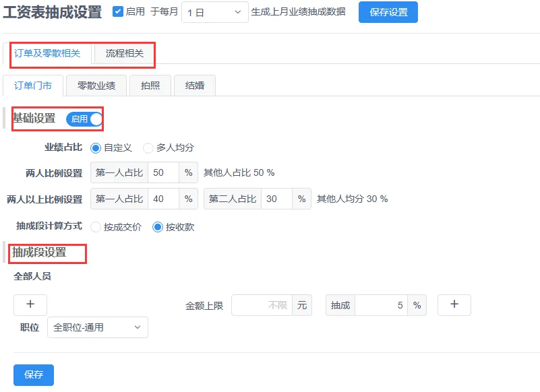Expand the 职位 dropdown 全职位-通用
This screenshot has height=392, width=540.
pos(97,327)
